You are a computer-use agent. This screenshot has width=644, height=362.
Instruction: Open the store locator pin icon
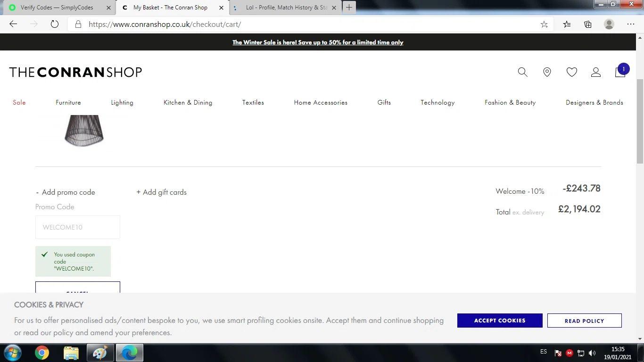(x=547, y=72)
